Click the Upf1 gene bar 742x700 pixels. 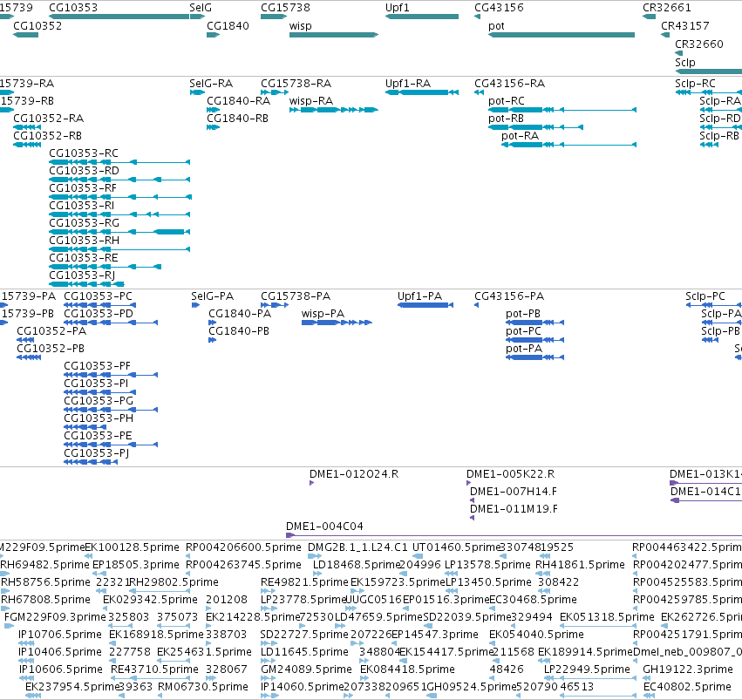[422, 17]
